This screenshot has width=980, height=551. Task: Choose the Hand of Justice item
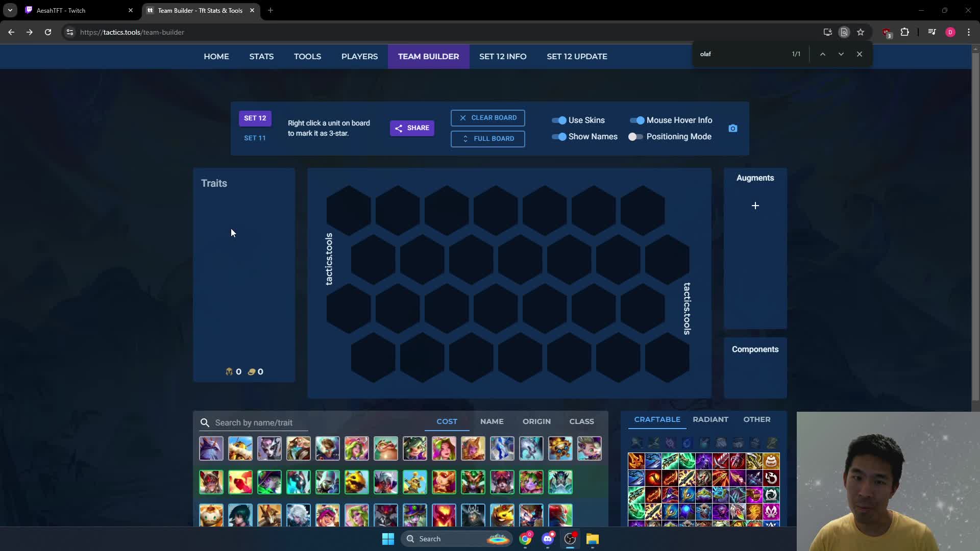754,511
